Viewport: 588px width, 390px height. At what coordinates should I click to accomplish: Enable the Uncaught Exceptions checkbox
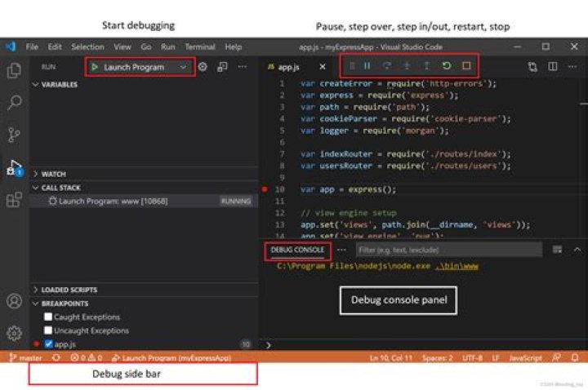48,330
